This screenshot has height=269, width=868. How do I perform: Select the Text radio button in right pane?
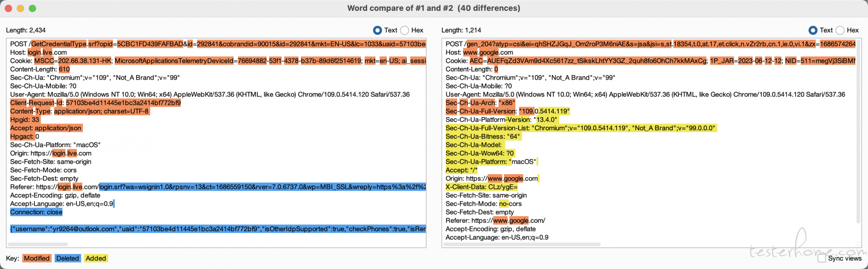pyautogui.click(x=813, y=30)
